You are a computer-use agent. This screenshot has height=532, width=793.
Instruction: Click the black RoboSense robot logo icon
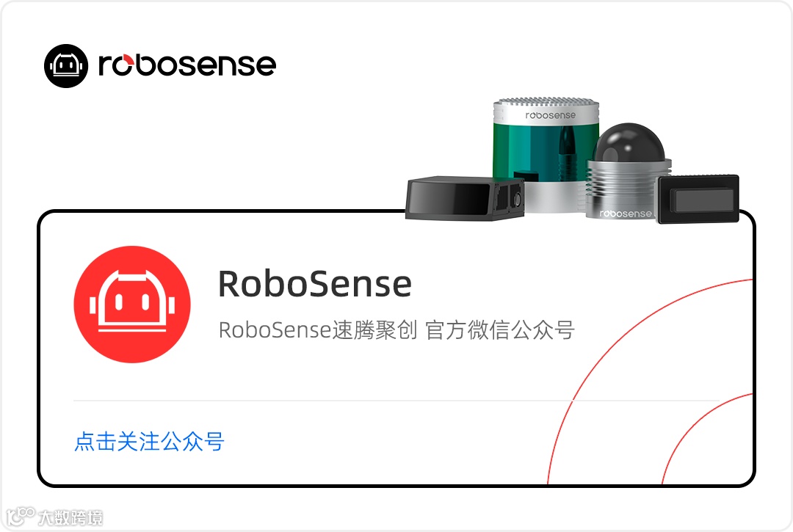[x=66, y=66]
